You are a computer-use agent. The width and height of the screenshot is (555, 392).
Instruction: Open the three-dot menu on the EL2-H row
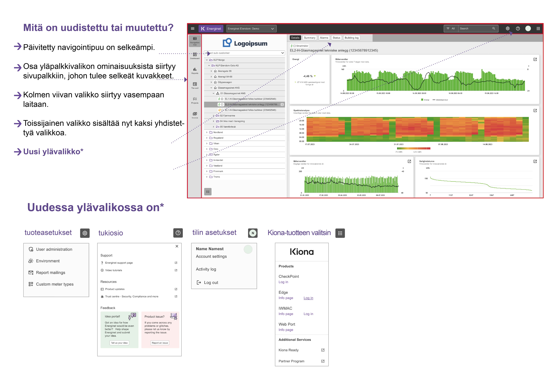pos(282,105)
